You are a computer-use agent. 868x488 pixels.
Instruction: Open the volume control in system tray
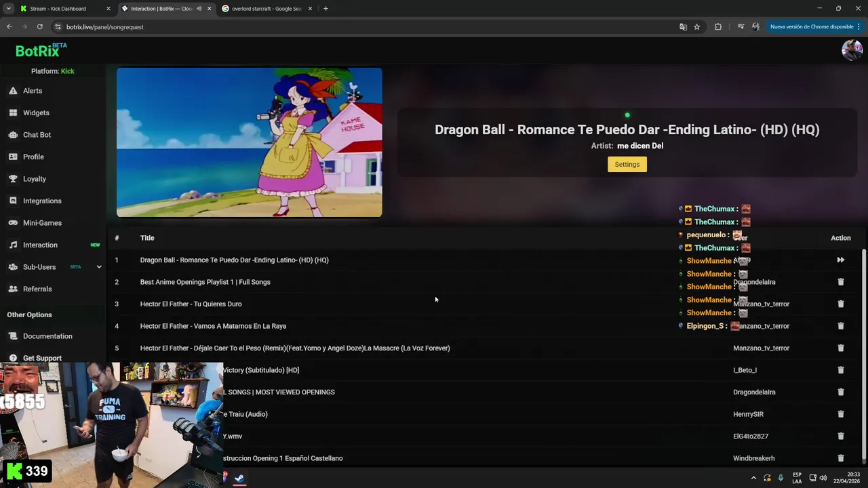tap(823, 478)
